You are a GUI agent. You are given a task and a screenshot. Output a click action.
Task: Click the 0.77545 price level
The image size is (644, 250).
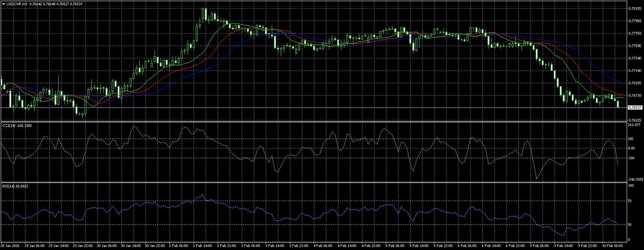click(x=635, y=46)
